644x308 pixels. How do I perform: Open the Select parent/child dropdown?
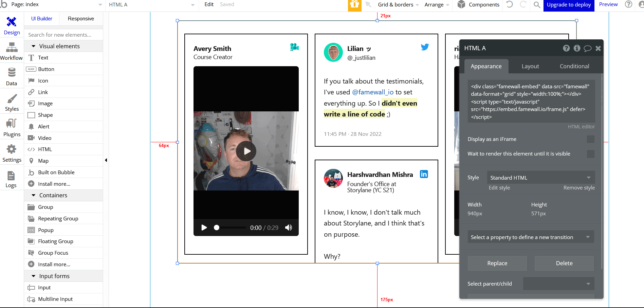coord(558,284)
